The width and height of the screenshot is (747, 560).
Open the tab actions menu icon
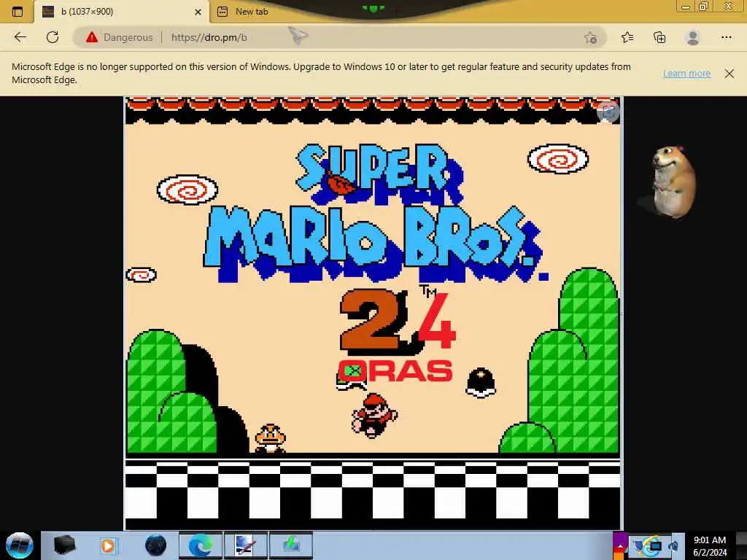click(18, 12)
